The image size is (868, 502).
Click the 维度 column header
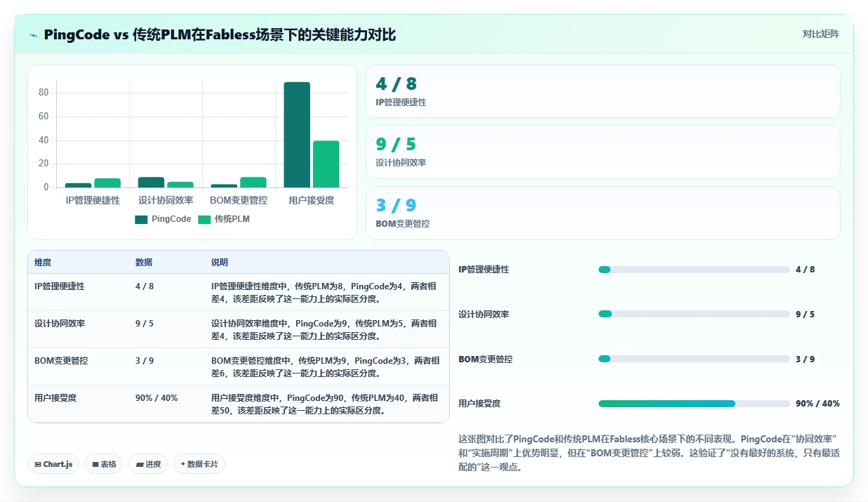(x=43, y=263)
